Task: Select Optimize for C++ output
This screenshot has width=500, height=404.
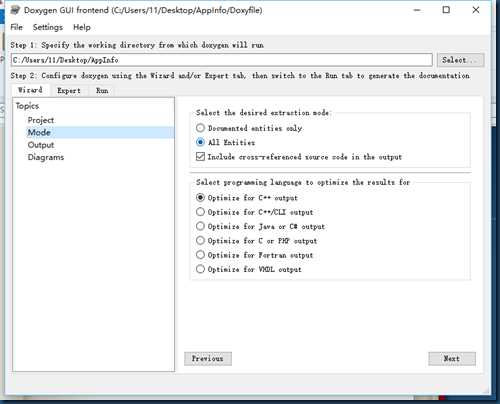Action: (x=247, y=198)
